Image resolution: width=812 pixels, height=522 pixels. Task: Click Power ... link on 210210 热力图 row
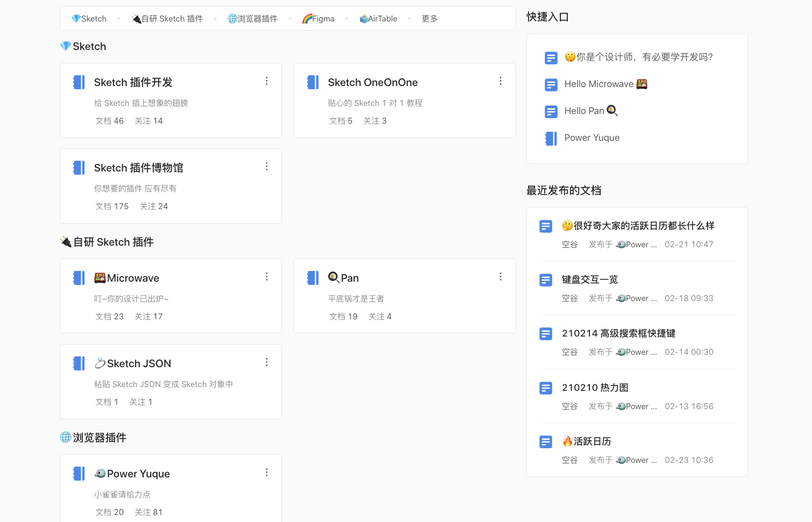tap(637, 406)
